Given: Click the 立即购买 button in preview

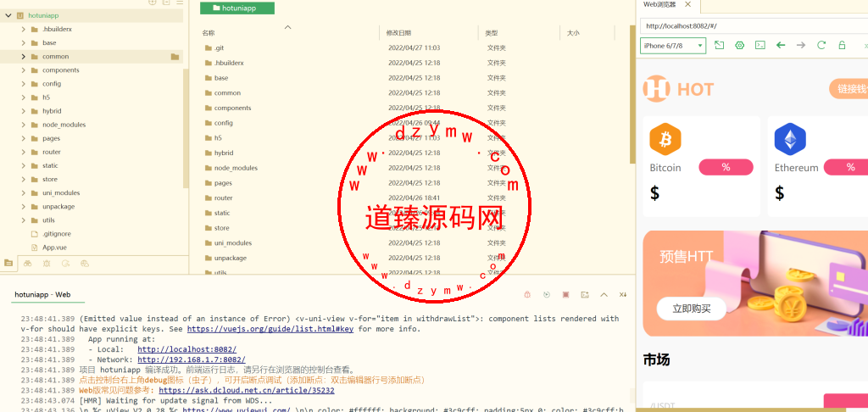Looking at the screenshot, I should [x=692, y=309].
